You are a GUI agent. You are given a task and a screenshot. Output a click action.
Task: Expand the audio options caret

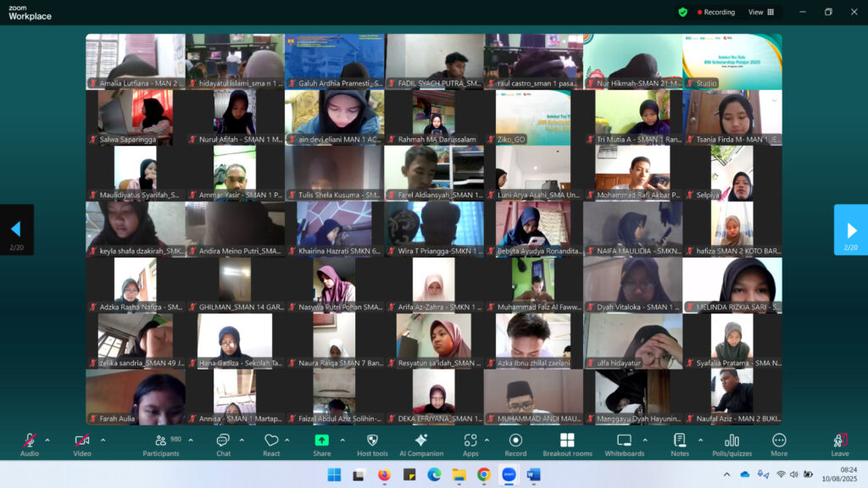pyautogui.click(x=47, y=440)
